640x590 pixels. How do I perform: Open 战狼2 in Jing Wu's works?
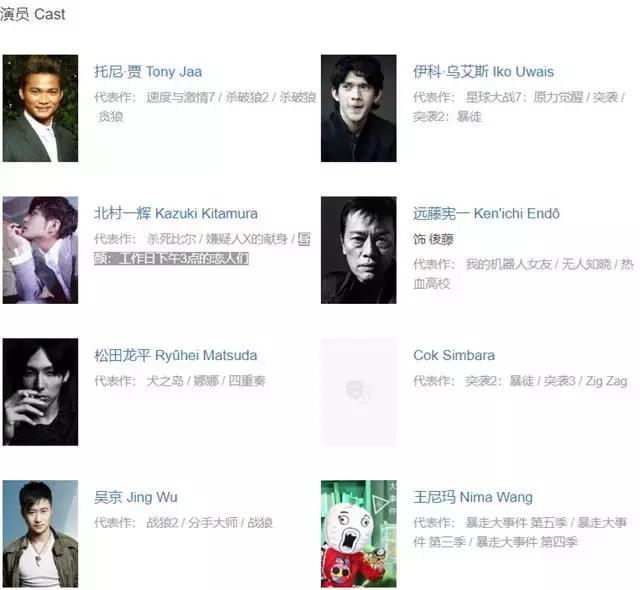pos(162,523)
